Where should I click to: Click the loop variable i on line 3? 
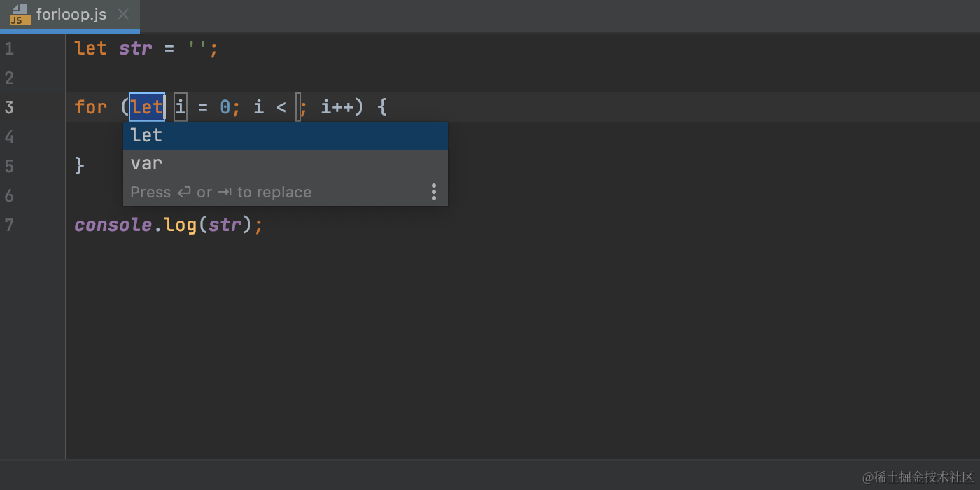click(181, 106)
